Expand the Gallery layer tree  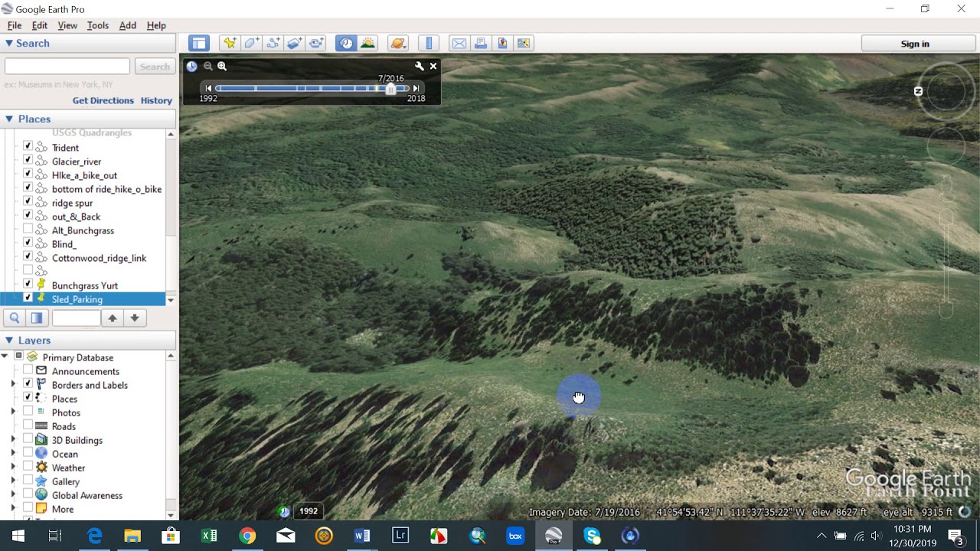click(13, 481)
